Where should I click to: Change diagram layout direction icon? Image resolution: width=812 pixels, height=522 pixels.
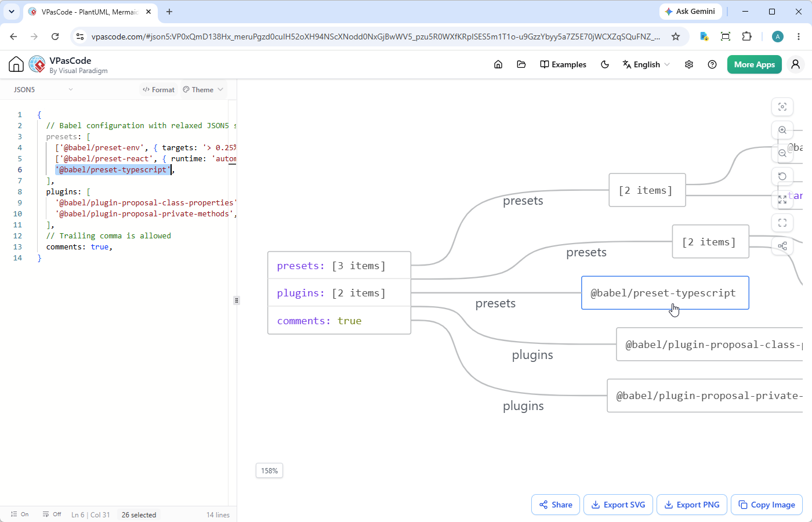(x=782, y=246)
